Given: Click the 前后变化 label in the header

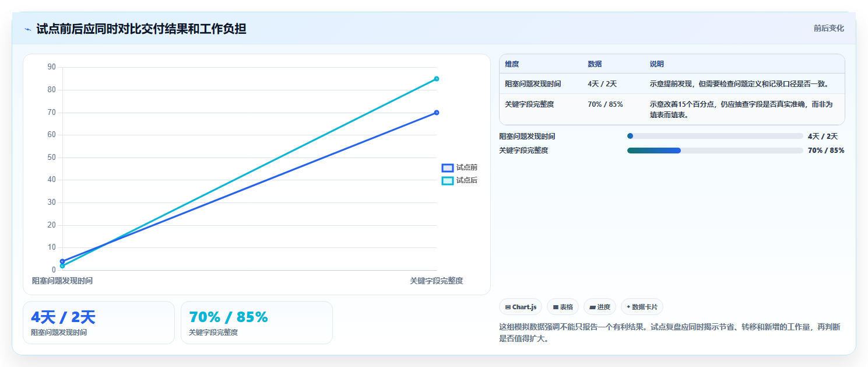Looking at the screenshot, I should point(828,29).
